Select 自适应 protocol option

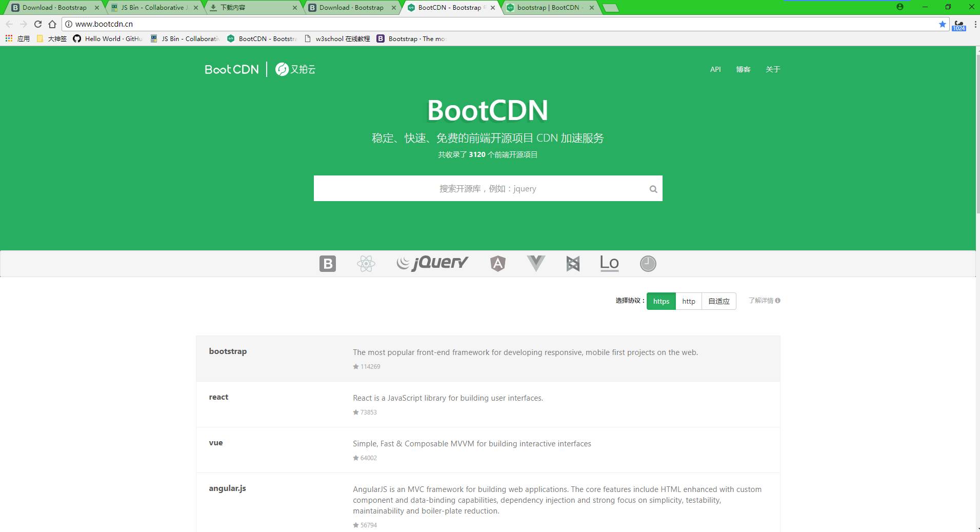(x=718, y=301)
